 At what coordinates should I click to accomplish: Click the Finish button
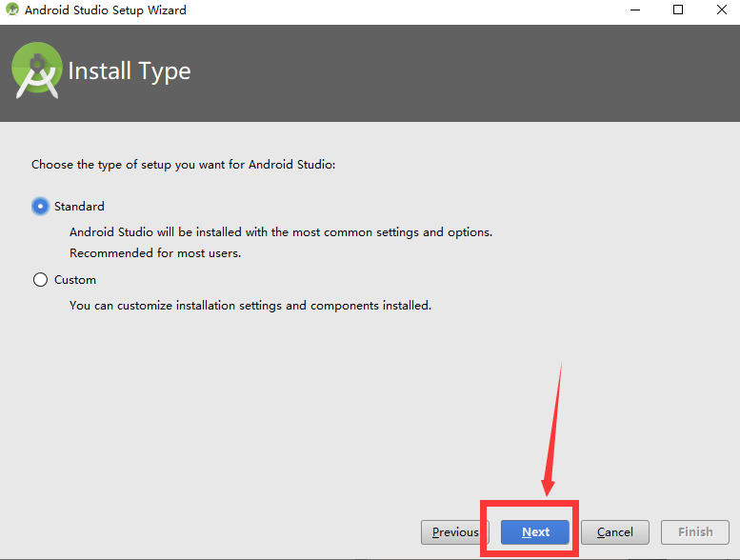pos(695,532)
